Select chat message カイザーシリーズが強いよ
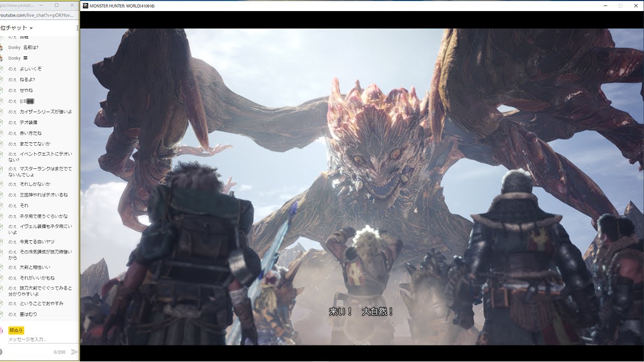The image size is (644, 362). coord(46,112)
